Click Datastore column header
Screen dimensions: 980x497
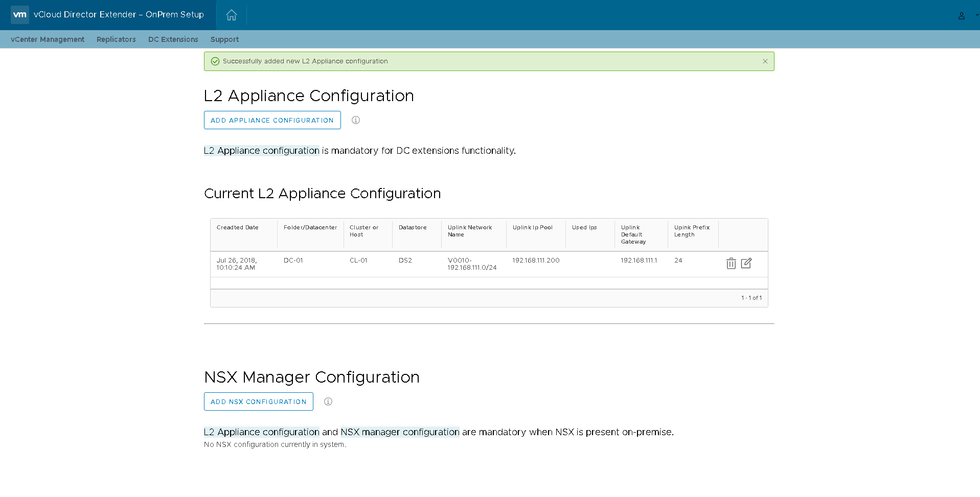click(x=413, y=228)
